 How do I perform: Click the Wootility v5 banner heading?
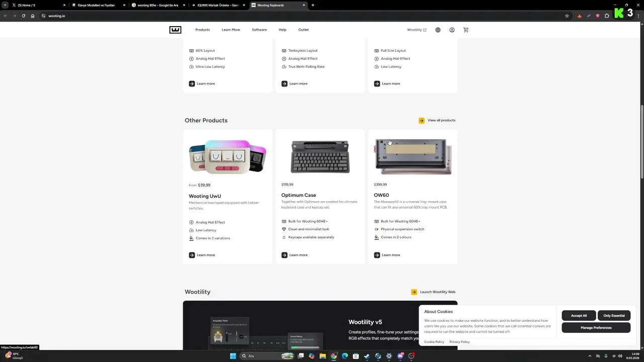(x=365, y=322)
